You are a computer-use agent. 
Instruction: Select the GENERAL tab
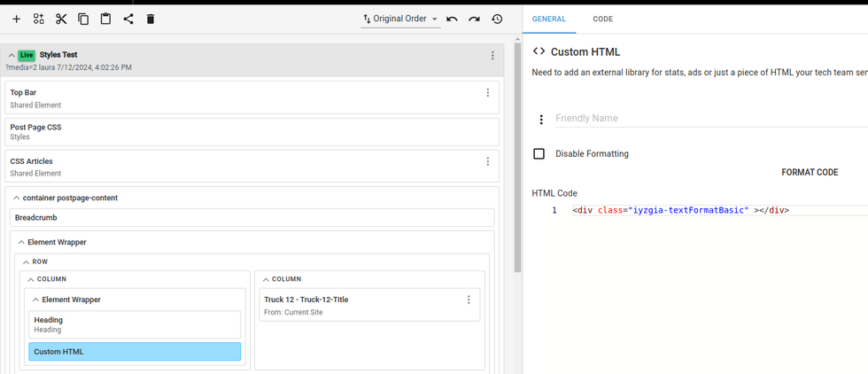[549, 19]
